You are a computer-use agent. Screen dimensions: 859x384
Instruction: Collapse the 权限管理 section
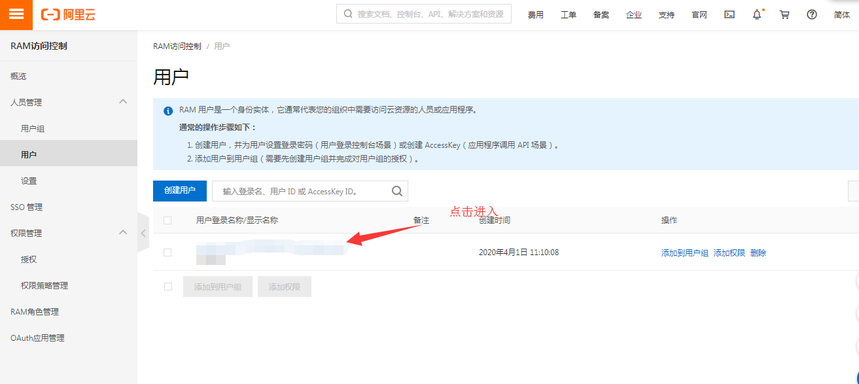click(123, 232)
